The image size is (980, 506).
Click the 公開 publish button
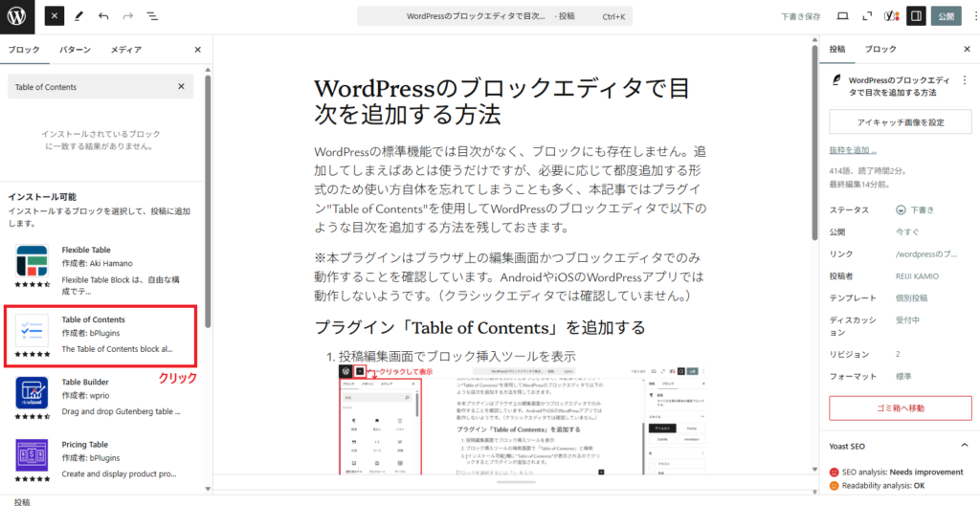pos(947,16)
